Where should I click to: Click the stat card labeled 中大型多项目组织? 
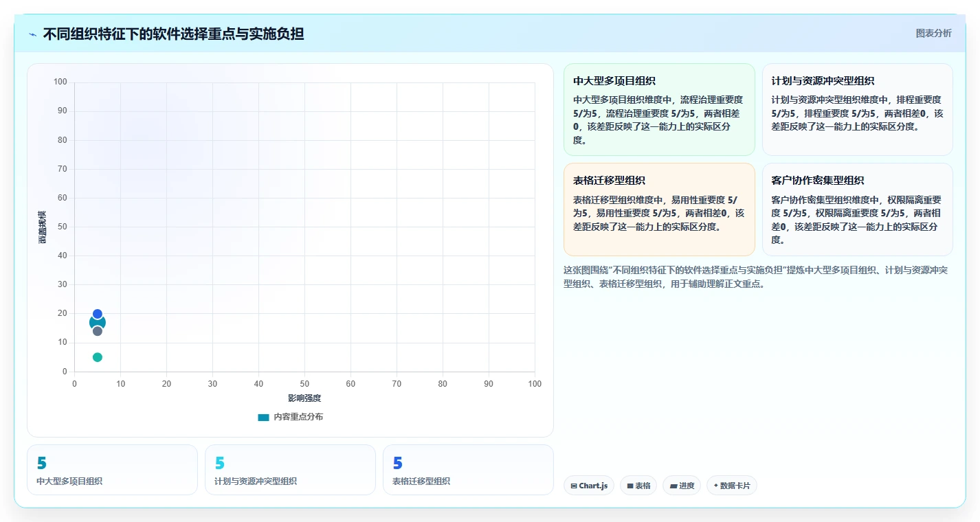tap(112, 470)
